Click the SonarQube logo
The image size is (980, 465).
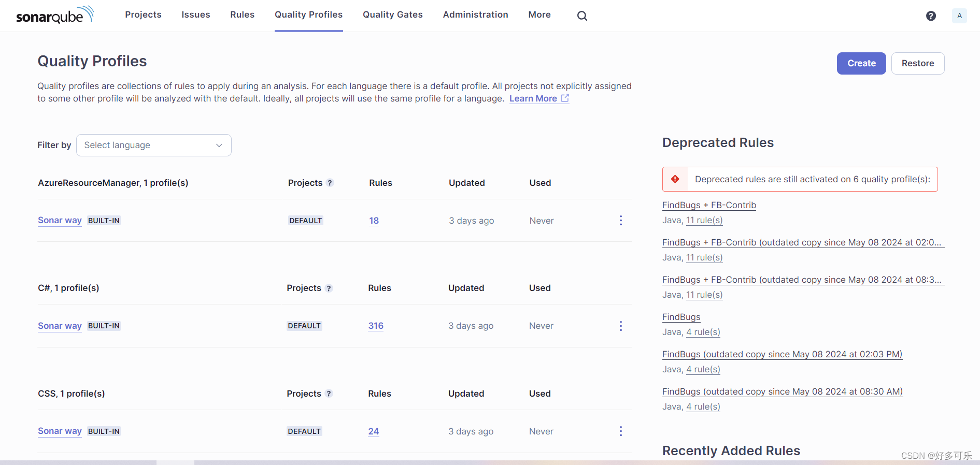click(x=55, y=15)
